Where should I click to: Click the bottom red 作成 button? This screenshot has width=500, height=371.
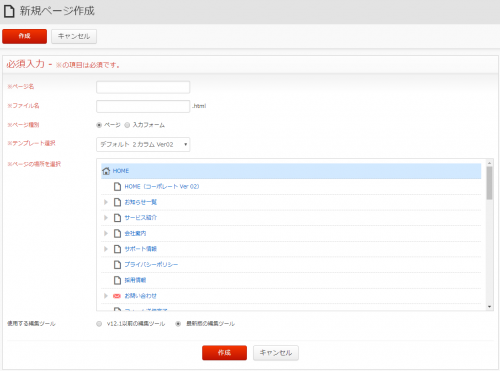tap(224, 353)
